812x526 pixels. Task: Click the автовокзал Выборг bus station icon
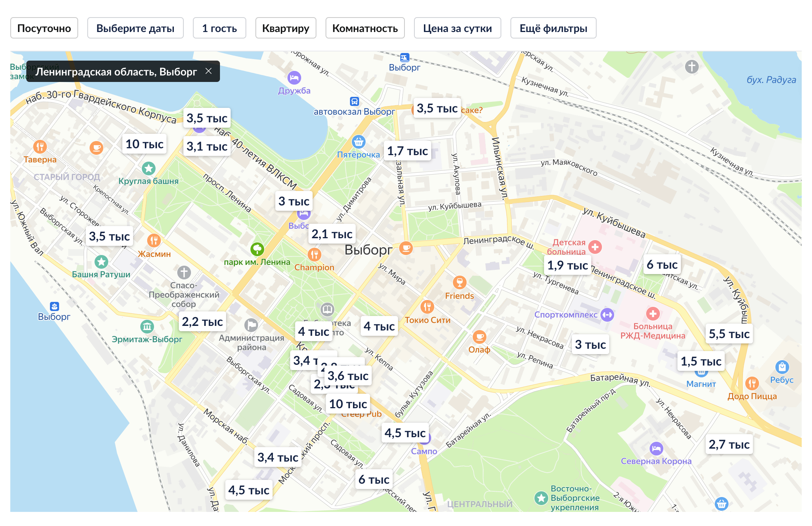[355, 101]
